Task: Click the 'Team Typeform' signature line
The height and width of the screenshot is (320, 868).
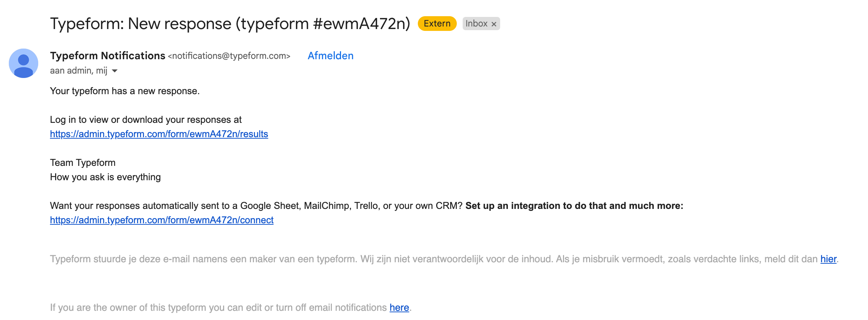Action: point(83,163)
